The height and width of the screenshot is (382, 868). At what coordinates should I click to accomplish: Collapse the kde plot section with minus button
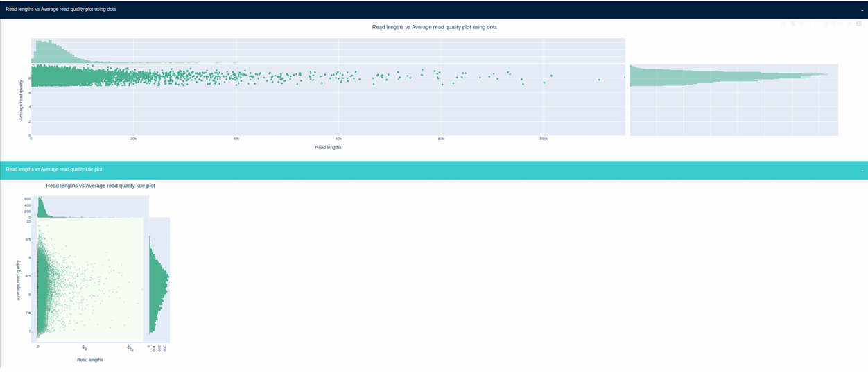(862, 170)
